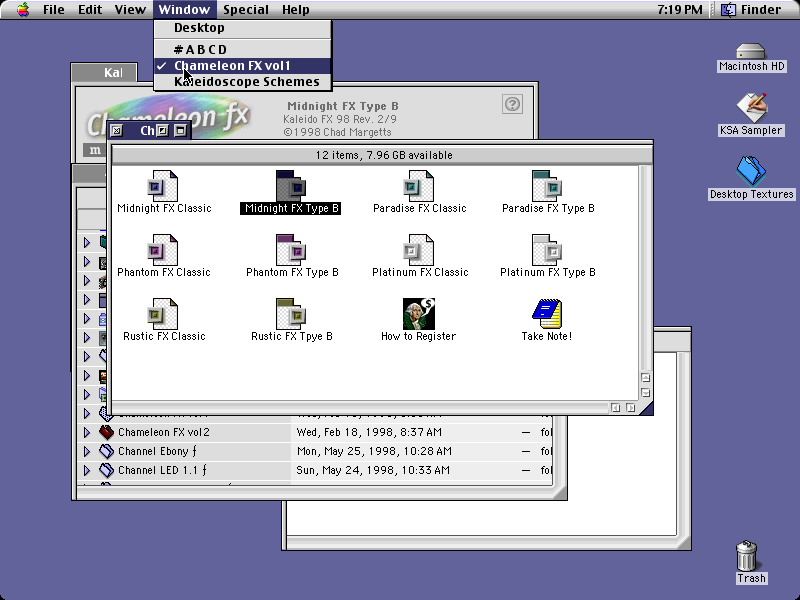Select the Platinum FX Classic scheme icon
The height and width of the screenshot is (600, 800).
[x=419, y=250]
